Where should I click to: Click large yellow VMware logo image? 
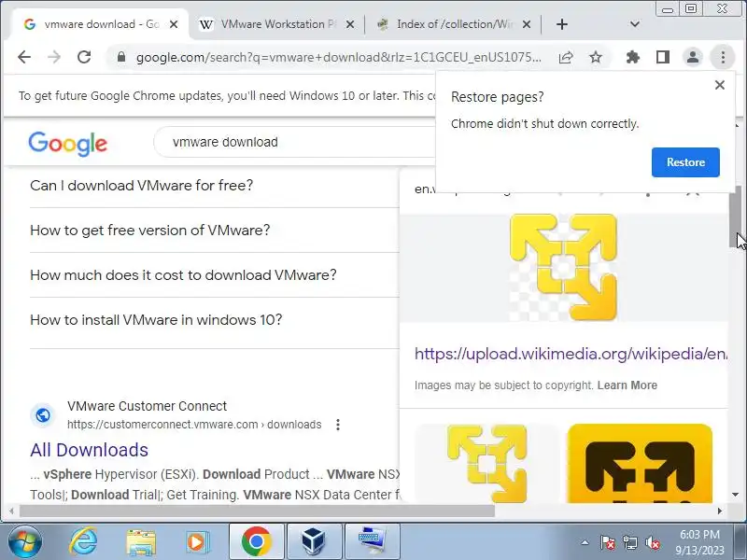[x=563, y=268]
